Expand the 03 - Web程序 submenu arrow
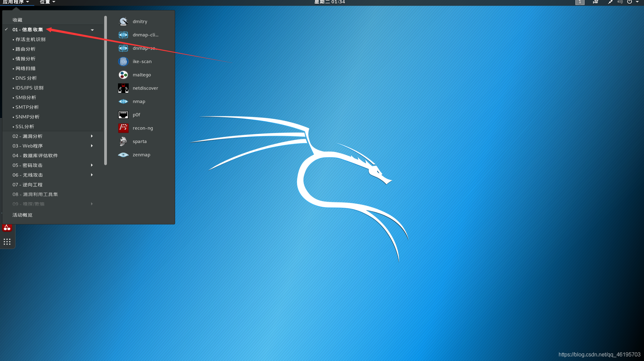 pos(92,146)
